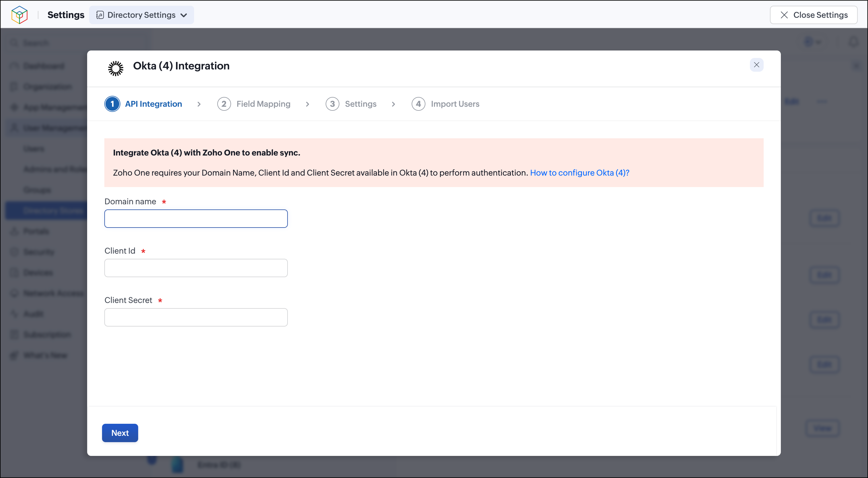Open the How to configure Okta link
868x478 pixels.
[580, 173]
